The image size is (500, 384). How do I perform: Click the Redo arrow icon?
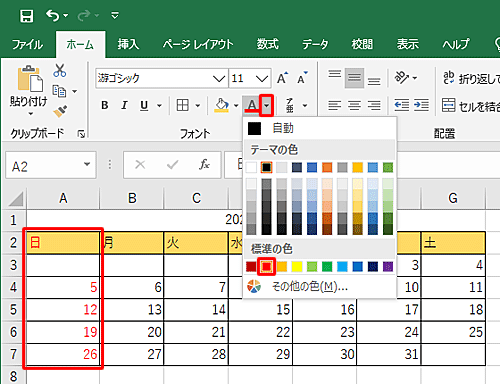84,15
